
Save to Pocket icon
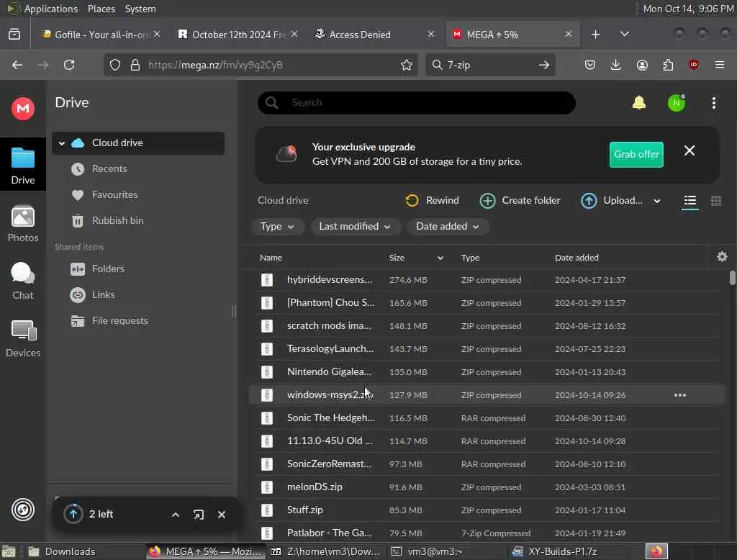[x=589, y=65]
